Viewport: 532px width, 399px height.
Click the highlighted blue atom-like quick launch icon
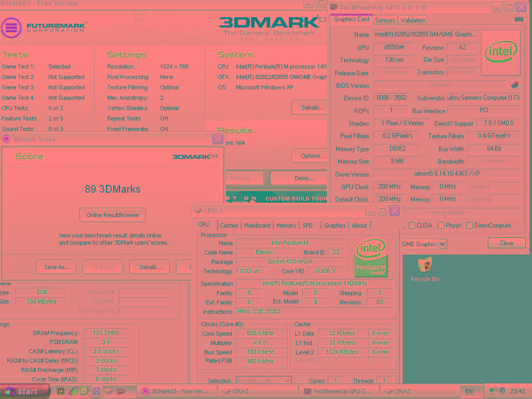tap(96, 391)
